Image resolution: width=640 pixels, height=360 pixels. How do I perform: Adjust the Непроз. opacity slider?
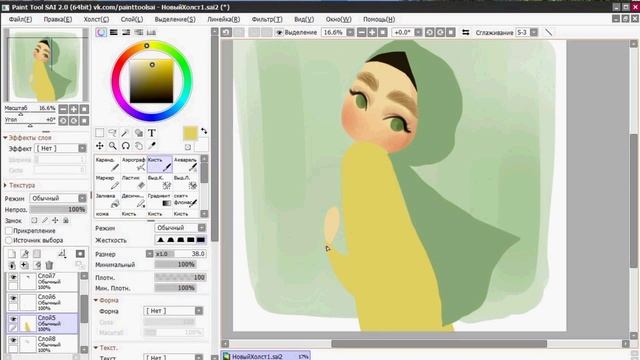[x=58, y=209]
